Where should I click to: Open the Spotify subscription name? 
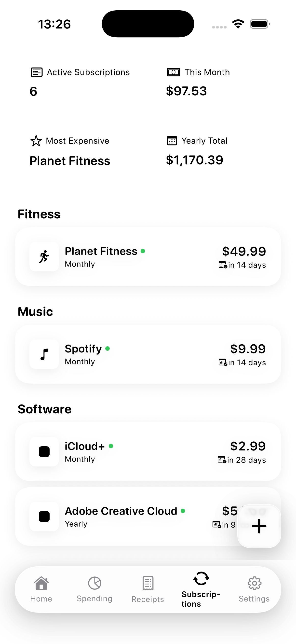point(83,349)
